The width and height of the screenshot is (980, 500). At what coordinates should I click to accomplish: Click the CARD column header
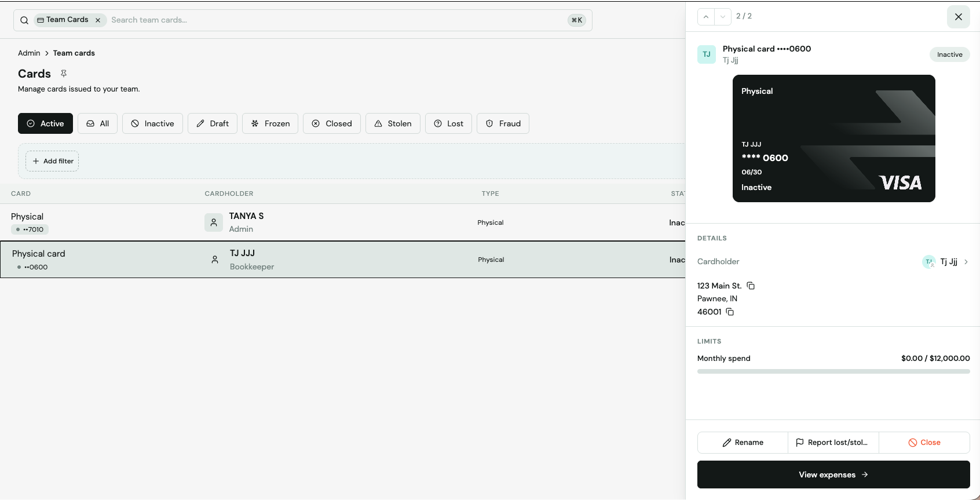pos(21,194)
